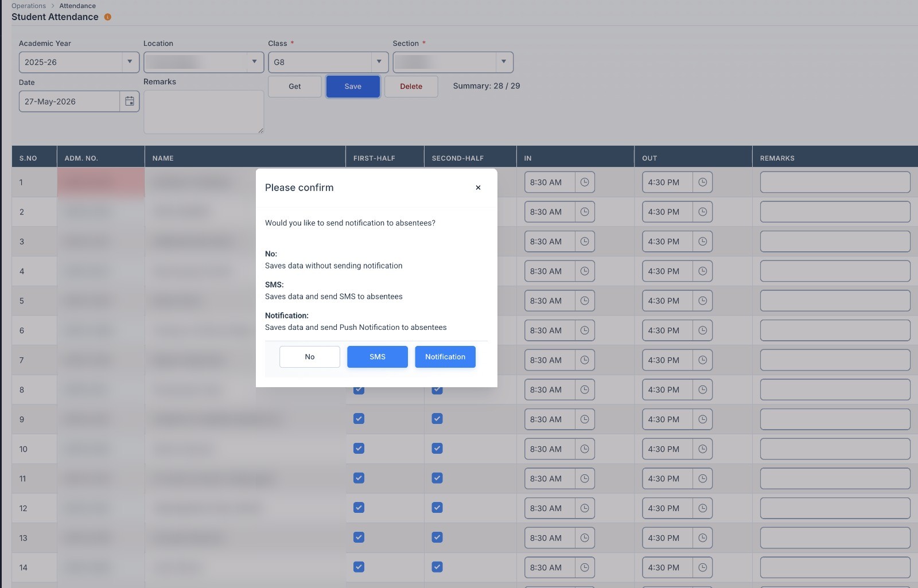Image resolution: width=918 pixels, height=588 pixels.
Task: Open clock picker for row 5 OUT time
Action: coord(702,301)
